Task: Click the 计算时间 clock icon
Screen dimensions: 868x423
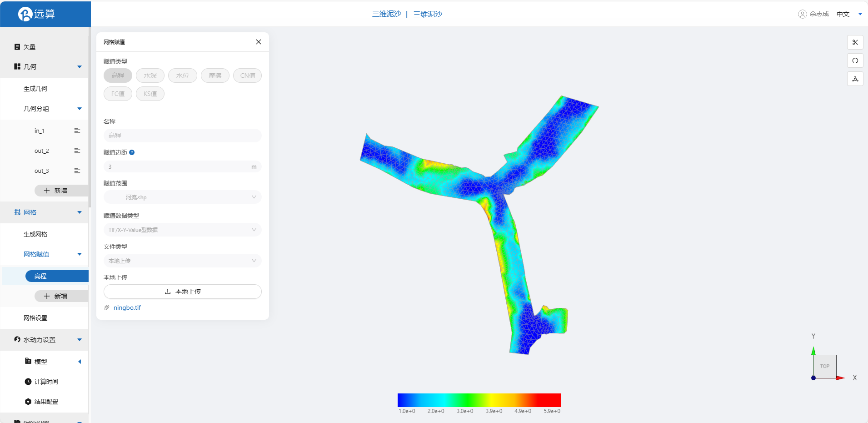Action: tap(28, 382)
